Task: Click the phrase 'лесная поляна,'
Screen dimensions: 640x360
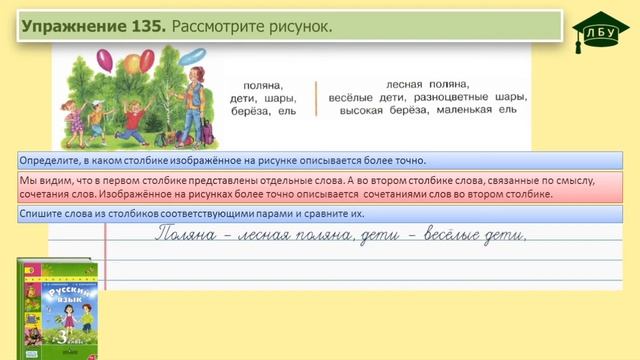Action: pos(428,84)
